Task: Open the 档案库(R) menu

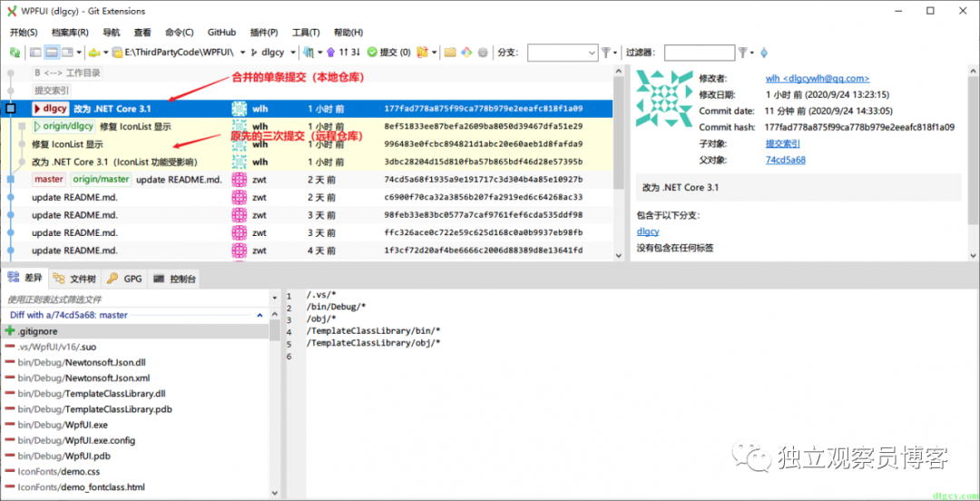Action: 69,33
